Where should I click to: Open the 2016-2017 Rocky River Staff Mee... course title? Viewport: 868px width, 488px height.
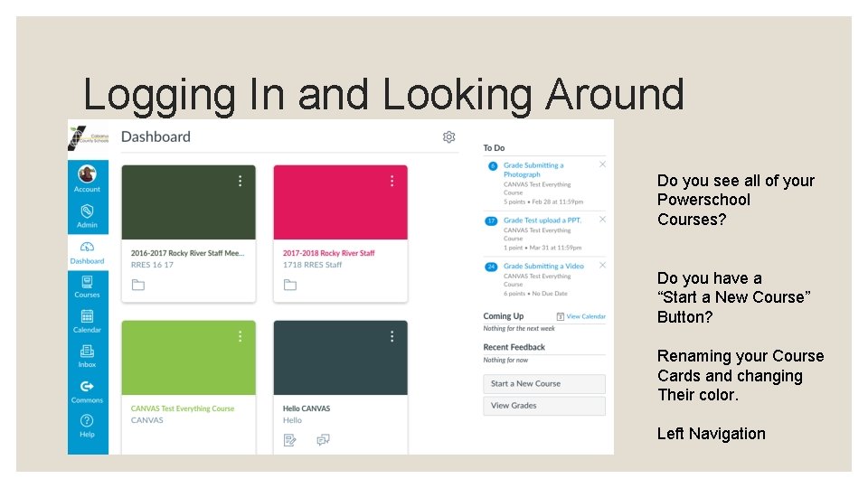point(188,253)
